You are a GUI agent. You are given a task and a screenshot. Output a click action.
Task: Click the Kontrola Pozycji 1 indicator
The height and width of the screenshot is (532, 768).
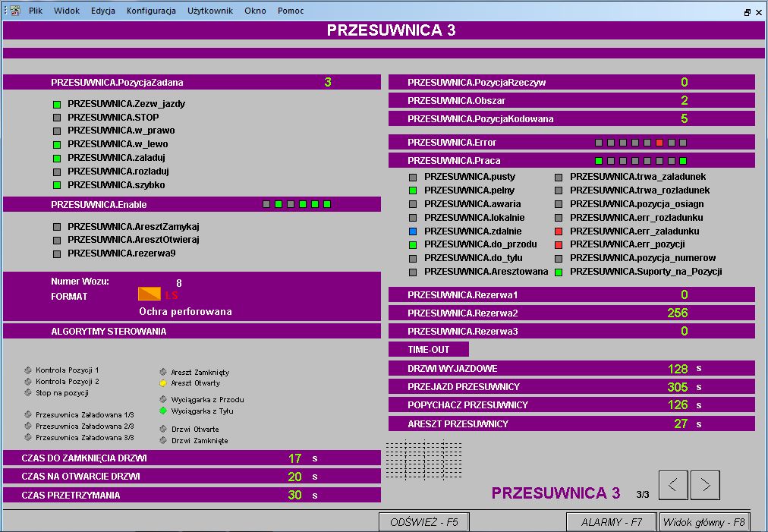pos(28,370)
